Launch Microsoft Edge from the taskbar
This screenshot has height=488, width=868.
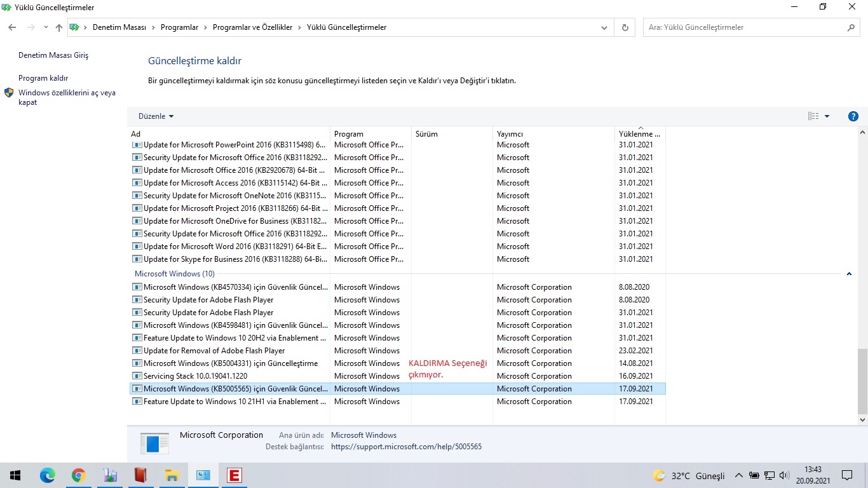[48, 475]
